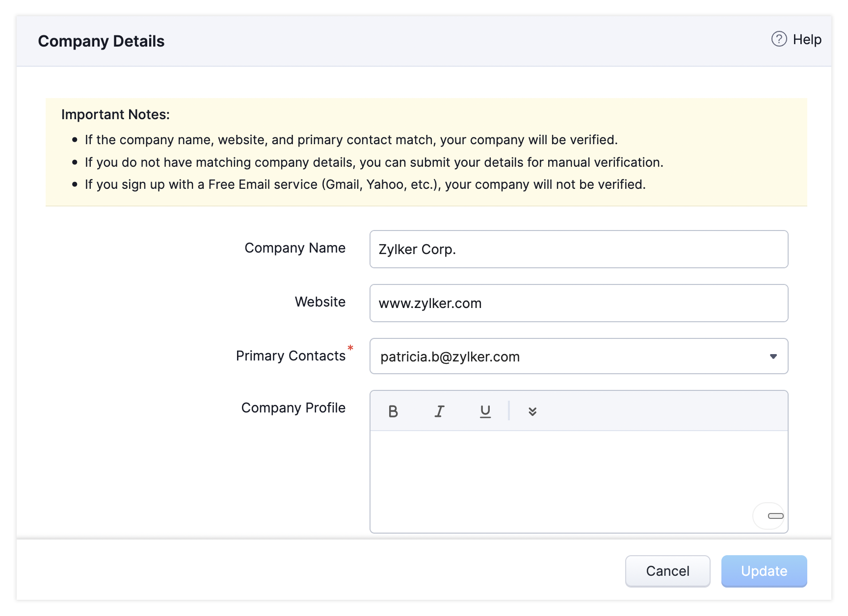Focus the Company Name input field
The width and height of the screenshot is (848, 616).
coord(579,250)
